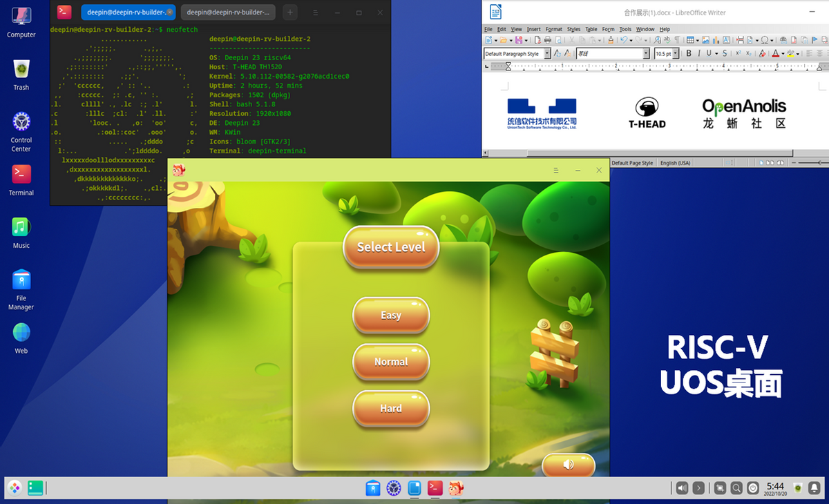
Task: Click the Print icon in Writer toolbar
Action: click(548, 41)
